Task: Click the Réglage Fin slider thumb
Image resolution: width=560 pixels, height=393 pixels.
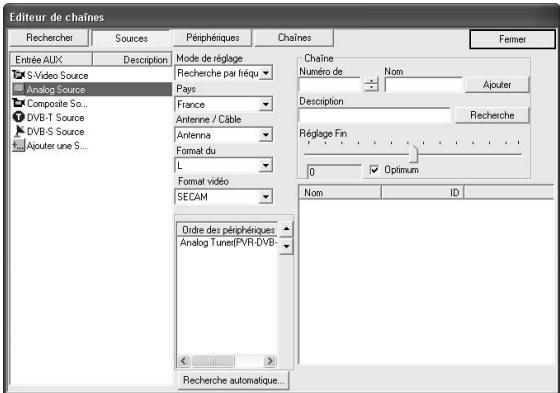Action: coord(414,154)
